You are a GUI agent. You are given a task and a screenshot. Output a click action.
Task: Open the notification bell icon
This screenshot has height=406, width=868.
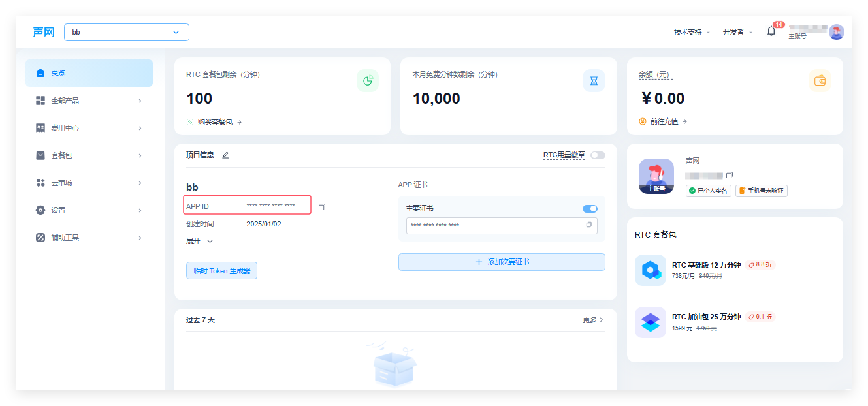[771, 31]
